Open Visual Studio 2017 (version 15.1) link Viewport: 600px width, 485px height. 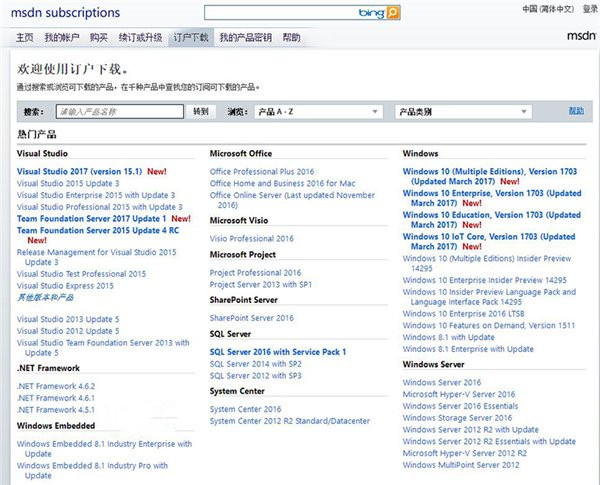(81, 171)
